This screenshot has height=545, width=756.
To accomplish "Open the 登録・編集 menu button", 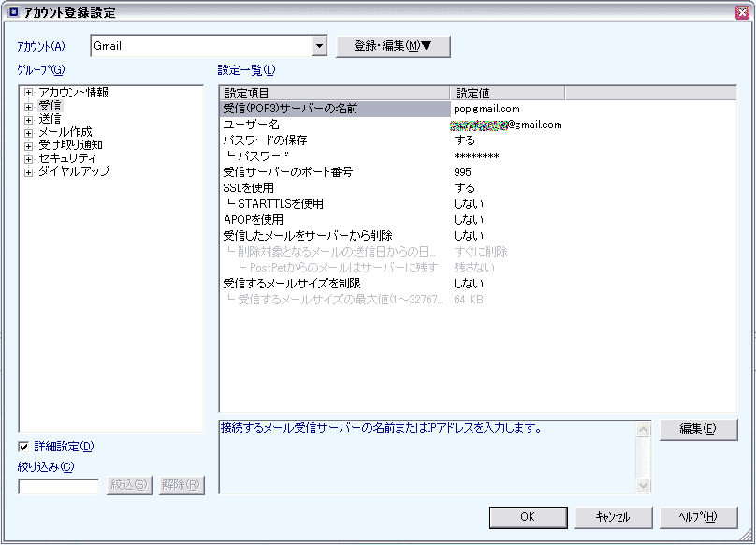I will [393, 46].
